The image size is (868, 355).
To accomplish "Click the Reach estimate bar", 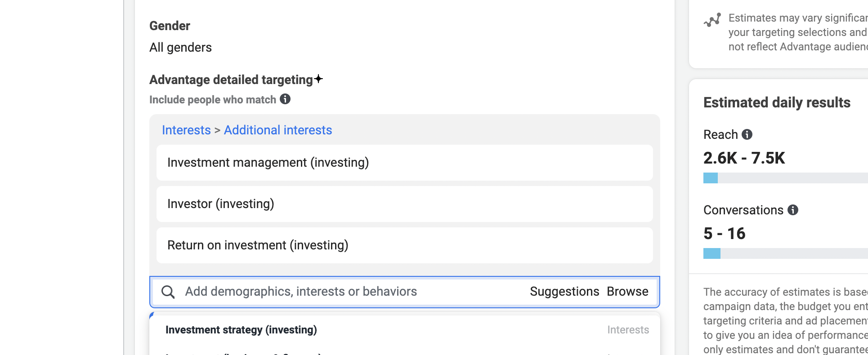I will tap(786, 178).
